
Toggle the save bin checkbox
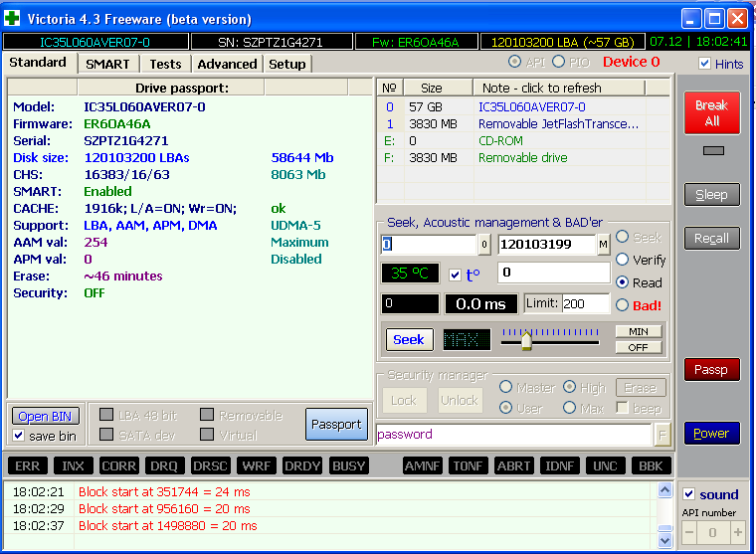[x=18, y=436]
